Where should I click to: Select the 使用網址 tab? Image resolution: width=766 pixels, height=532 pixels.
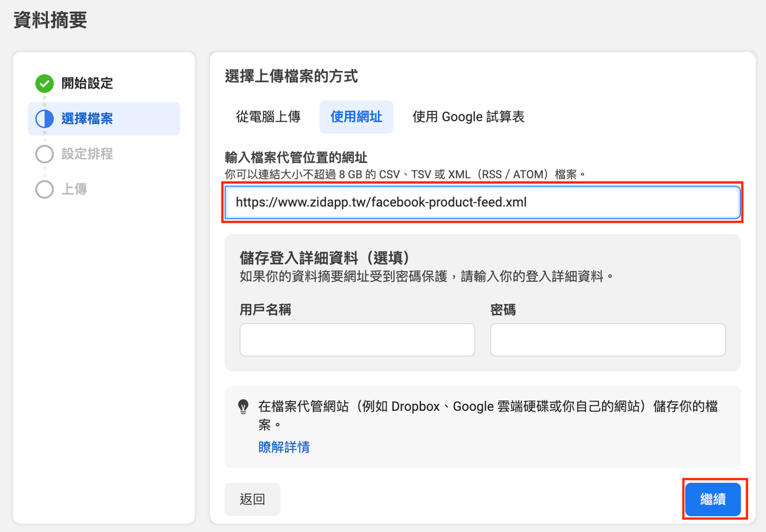[x=356, y=117]
